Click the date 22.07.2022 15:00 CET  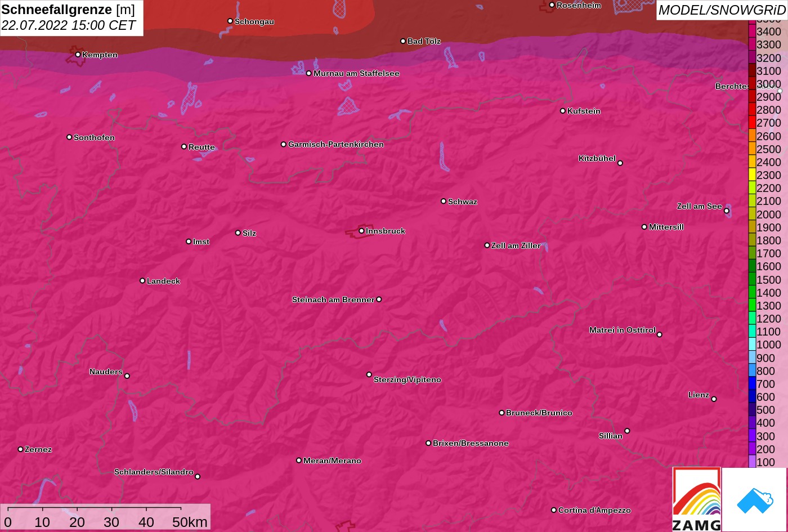69,25
